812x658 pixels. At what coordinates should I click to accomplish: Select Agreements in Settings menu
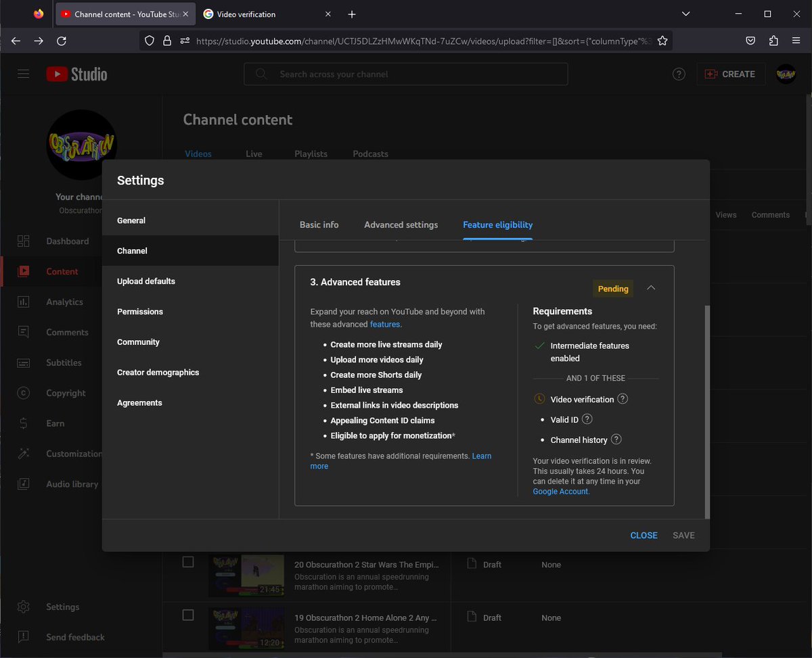coord(190,403)
